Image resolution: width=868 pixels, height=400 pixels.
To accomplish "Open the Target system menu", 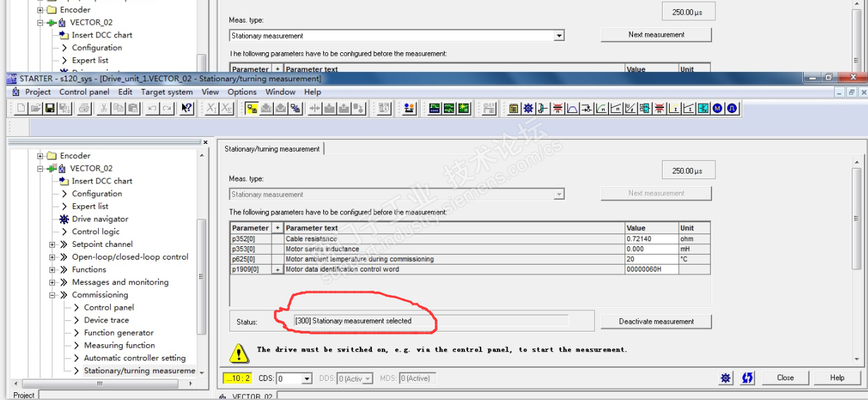I will tap(167, 92).
